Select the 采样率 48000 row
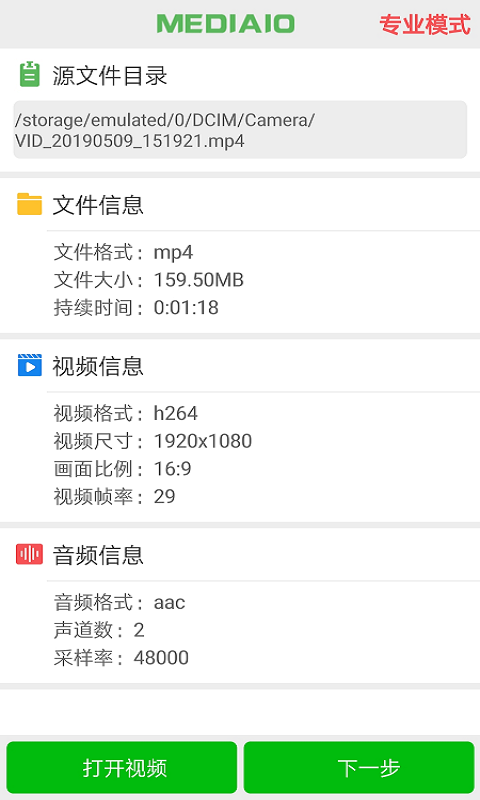This screenshot has width=480, height=800. click(x=121, y=657)
